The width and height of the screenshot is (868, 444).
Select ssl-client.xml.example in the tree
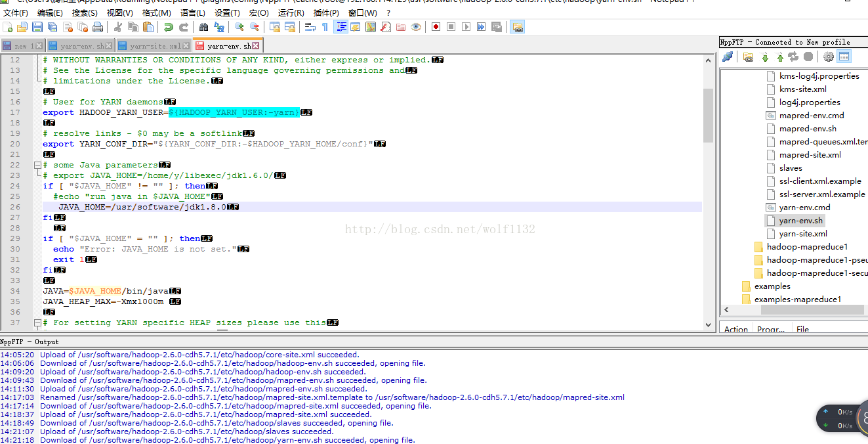click(x=820, y=181)
